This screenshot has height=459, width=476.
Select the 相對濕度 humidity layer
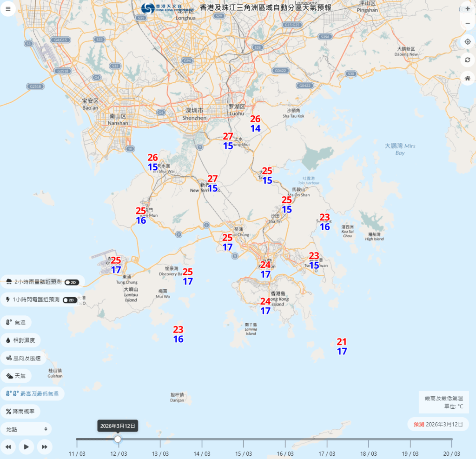click(20, 340)
